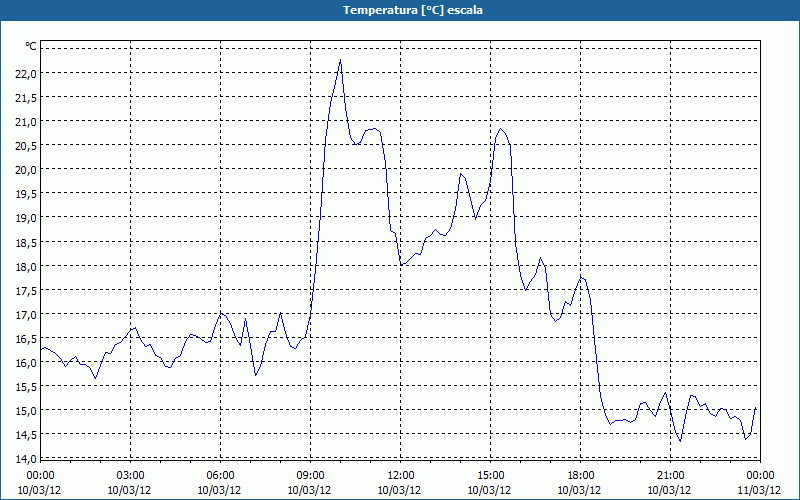Click the 10/03/12 date under 06:00
800x500 pixels.
tap(220, 490)
